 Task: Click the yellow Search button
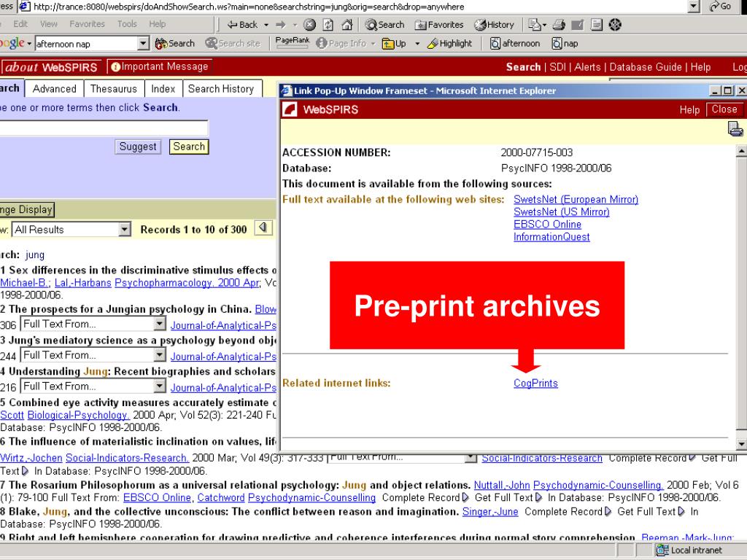(189, 147)
